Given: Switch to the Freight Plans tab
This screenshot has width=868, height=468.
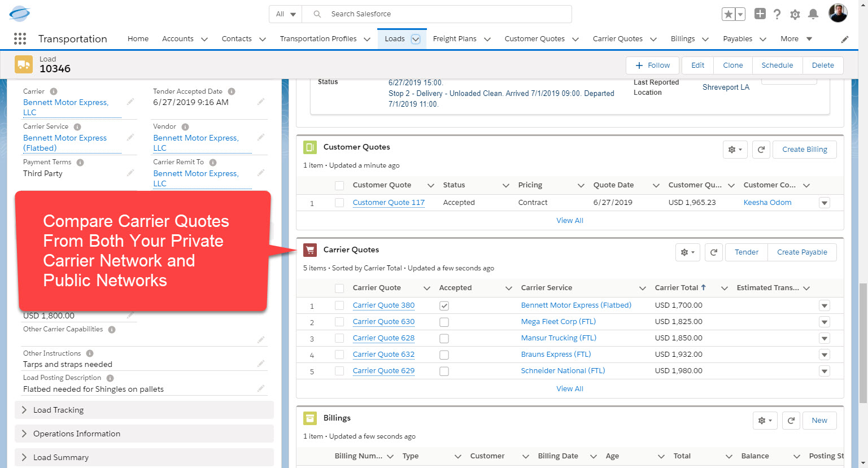Looking at the screenshot, I should [x=455, y=38].
